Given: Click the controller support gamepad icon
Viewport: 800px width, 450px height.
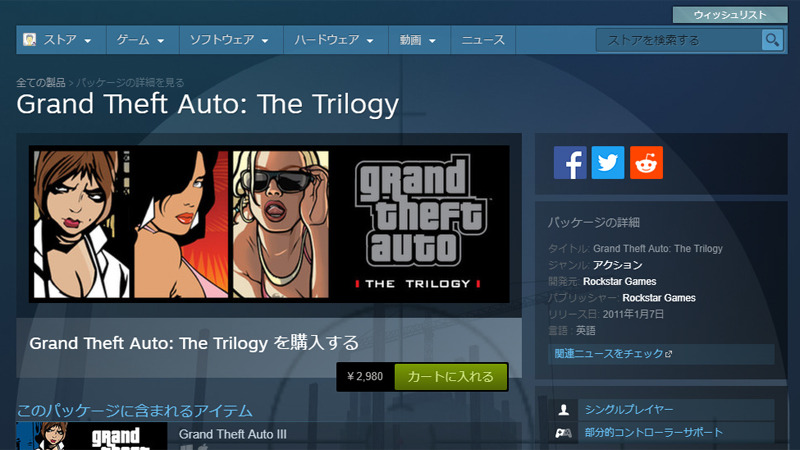Looking at the screenshot, I should pyautogui.click(x=564, y=433).
